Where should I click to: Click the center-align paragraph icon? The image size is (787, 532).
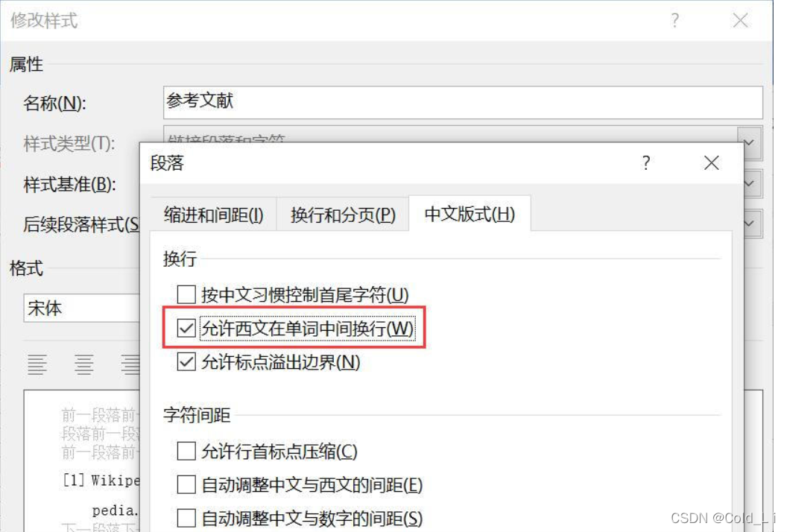coord(83,365)
